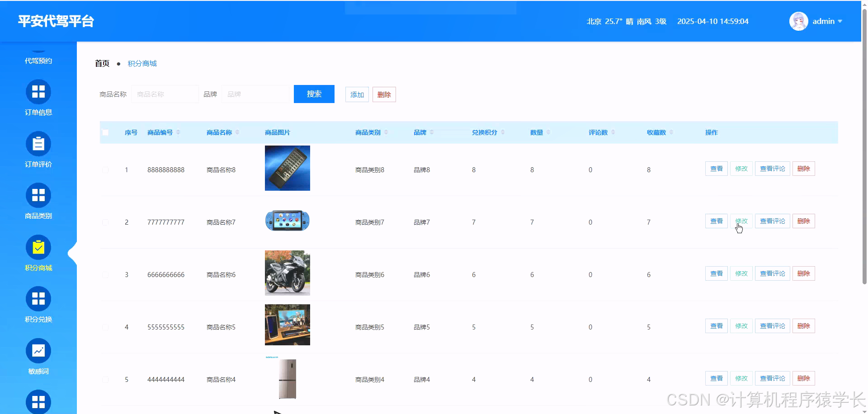The height and width of the screenshot is (414, 868).
Task: Click 删除 for 商品名称5
Action: 804,326
